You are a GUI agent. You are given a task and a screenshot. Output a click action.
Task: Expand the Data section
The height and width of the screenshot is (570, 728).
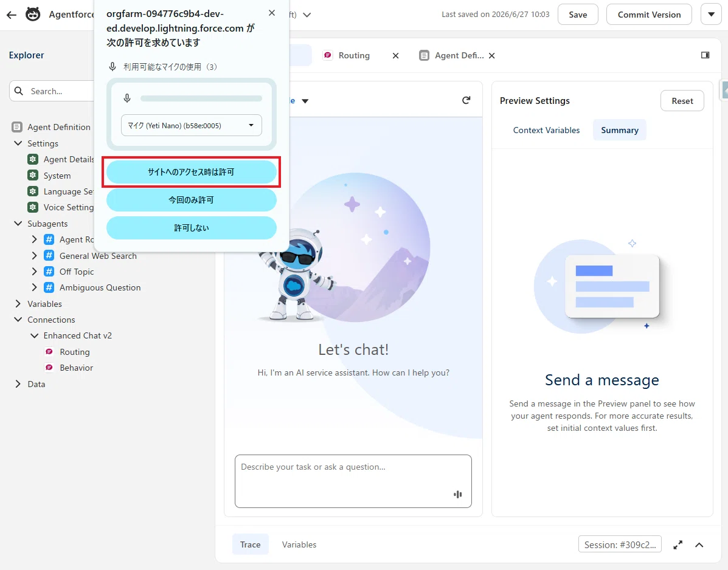18,384
